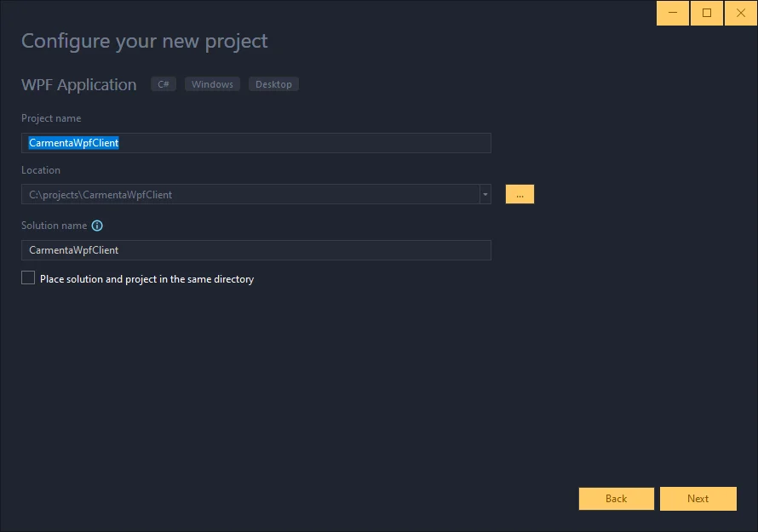Browse for location with the ellipsis button
The width and height of the screenshot is (758, 532).
tap(520, 195)
